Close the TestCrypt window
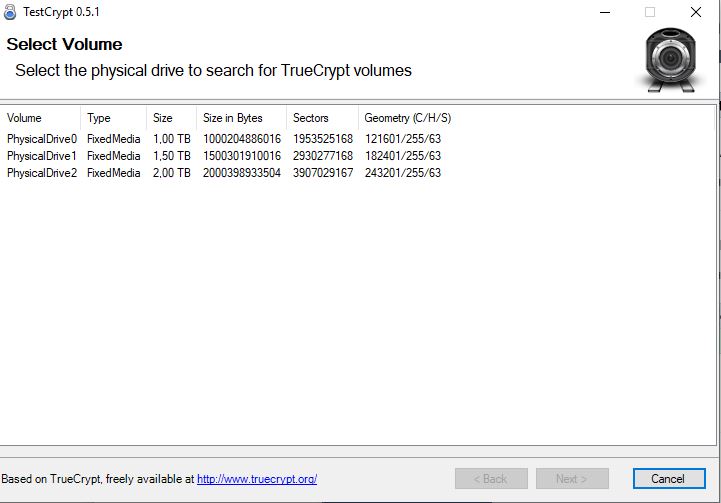Image resolution: width=721 pixels, height=503 pixels. tap(696, 12)
